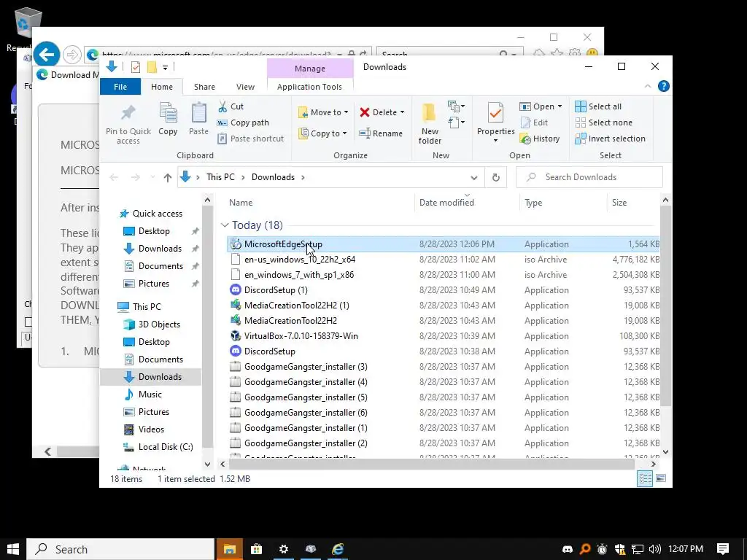Screen dimensions: 747x560
Task: Switch to Details view in status bar
Action: point(645,478)
